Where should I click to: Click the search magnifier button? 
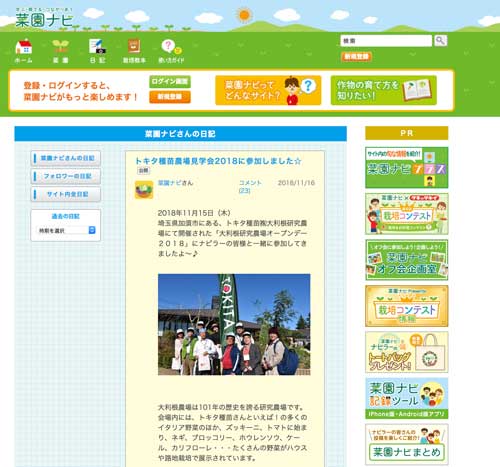(440, 41)
